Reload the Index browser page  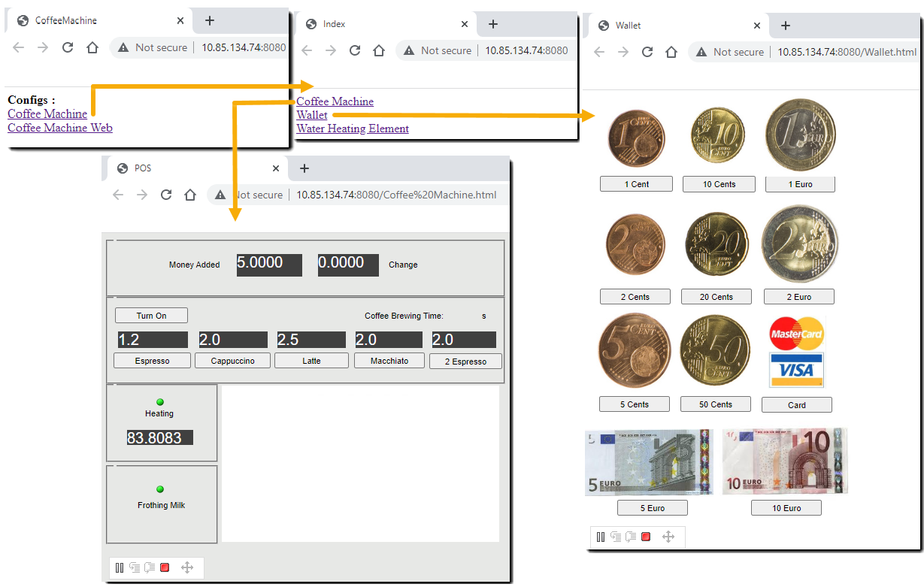pos(355,50)
